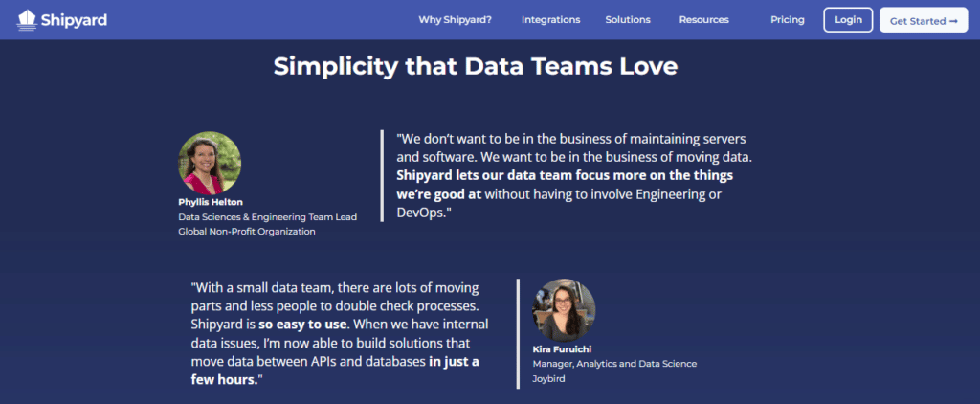Expand the Solutions navigation dropdown
The height and width of the screenshot is (404, 980).
(628, 19)
